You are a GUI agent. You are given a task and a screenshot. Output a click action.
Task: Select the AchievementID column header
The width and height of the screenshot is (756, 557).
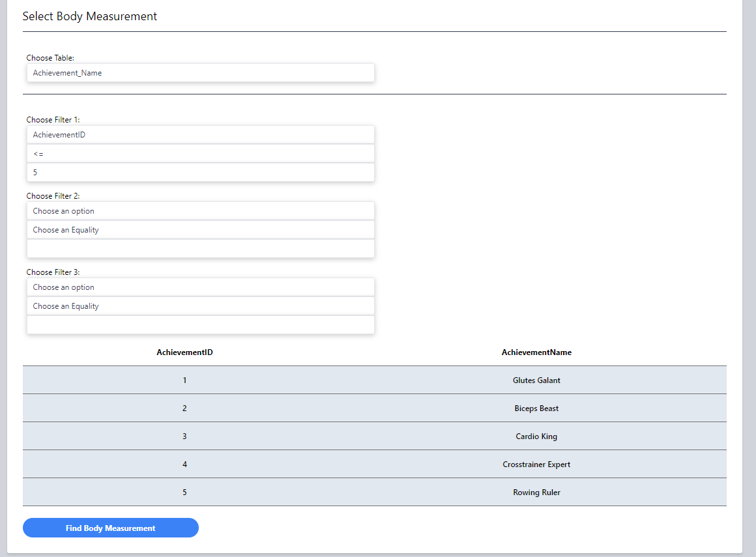184,352
